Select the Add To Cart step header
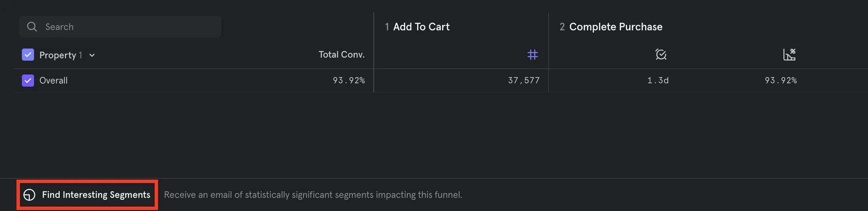The height and width of the screenshot is (211, 868). click(x=421, y=27)
